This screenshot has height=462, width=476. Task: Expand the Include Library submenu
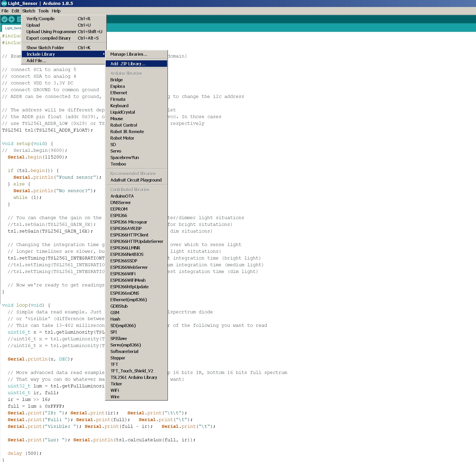64,54
